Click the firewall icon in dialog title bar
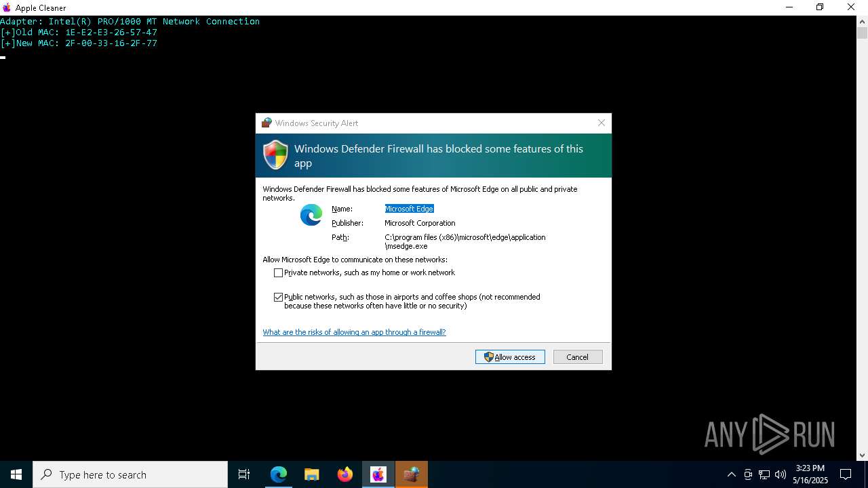The width and height of the screenshot is (868, 488). point(267,123)
